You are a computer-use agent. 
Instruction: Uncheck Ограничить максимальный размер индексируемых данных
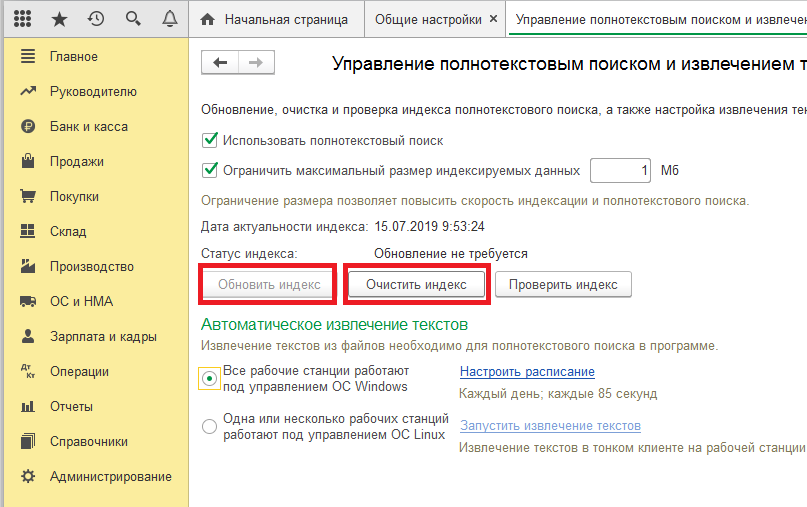(209, 170)
